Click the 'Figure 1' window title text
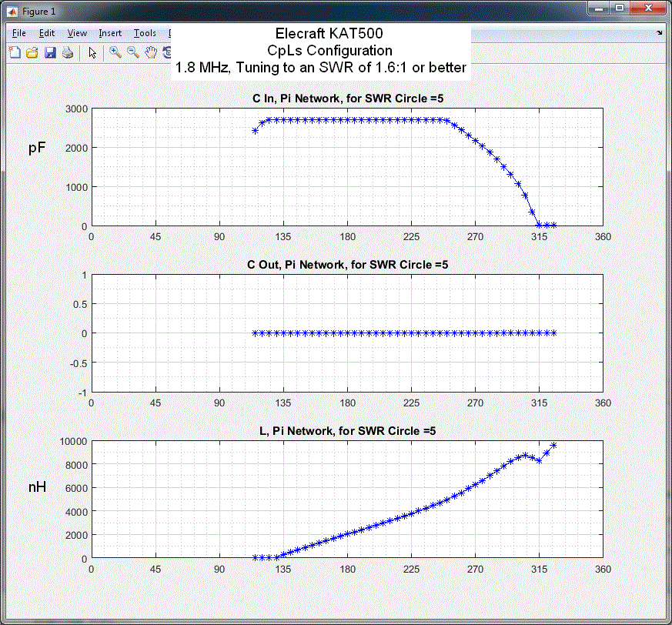This screenshot has width=672, height=625. (x=39, y=12)
